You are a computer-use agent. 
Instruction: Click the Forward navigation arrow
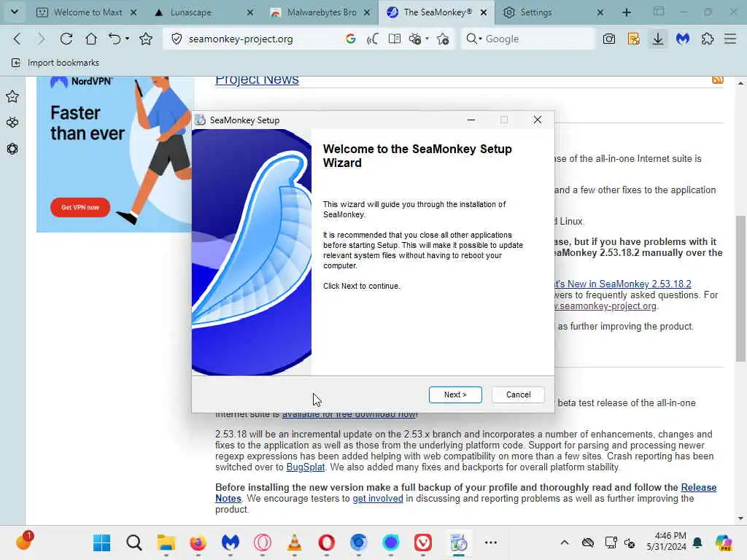(x=42, y=39)
